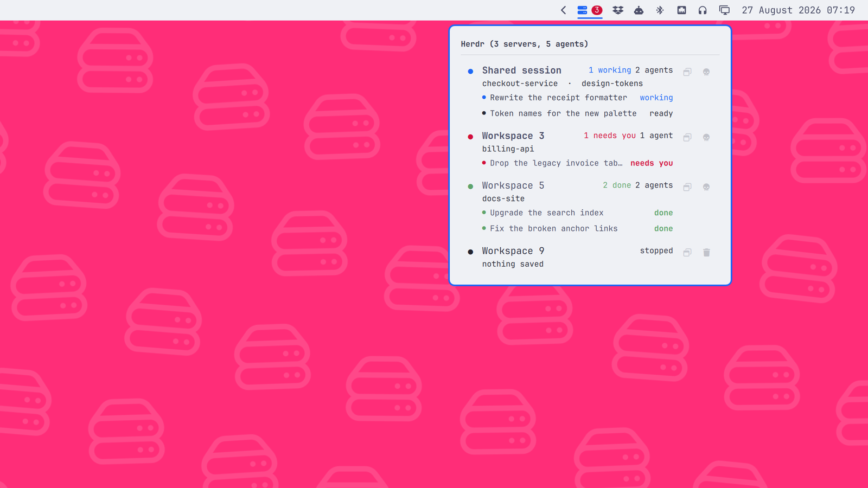Click the blue status dot beside Shared session
The width and height of the screenshot is (868, 488).
click(470, 71)
